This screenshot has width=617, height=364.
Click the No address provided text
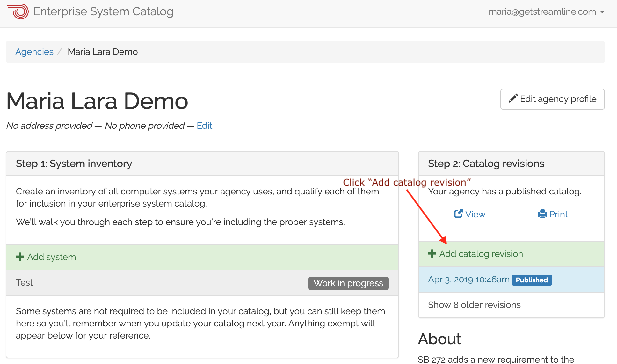[49, 126]
